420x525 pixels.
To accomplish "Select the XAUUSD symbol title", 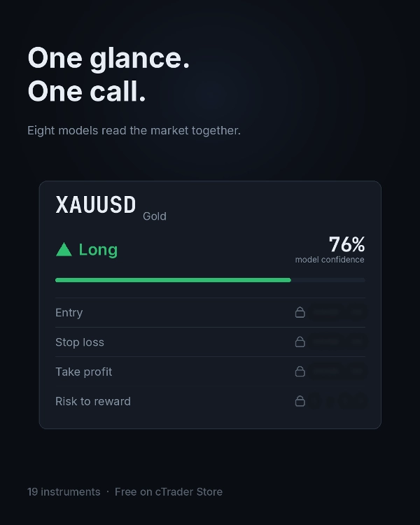I will point(96,204).
